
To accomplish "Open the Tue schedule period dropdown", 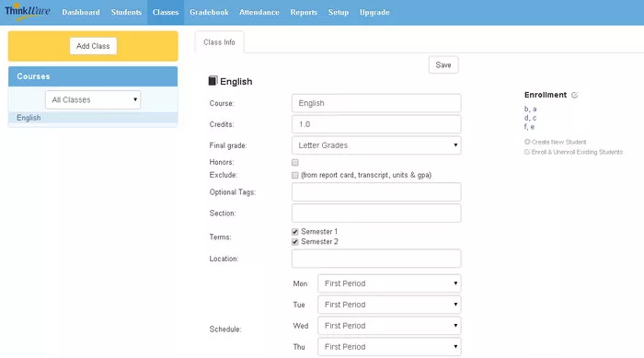I will pos(389,305).
